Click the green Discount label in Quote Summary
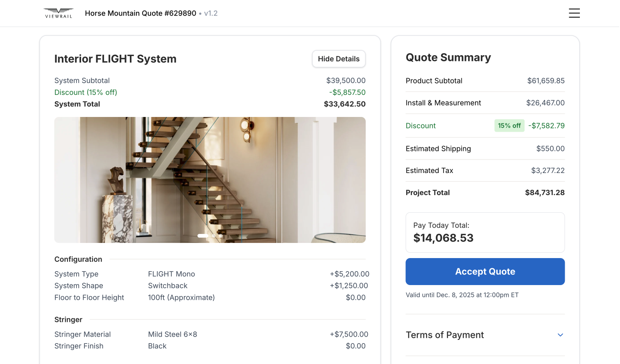This screenshot has width=620, height=364. pos(421,126)
